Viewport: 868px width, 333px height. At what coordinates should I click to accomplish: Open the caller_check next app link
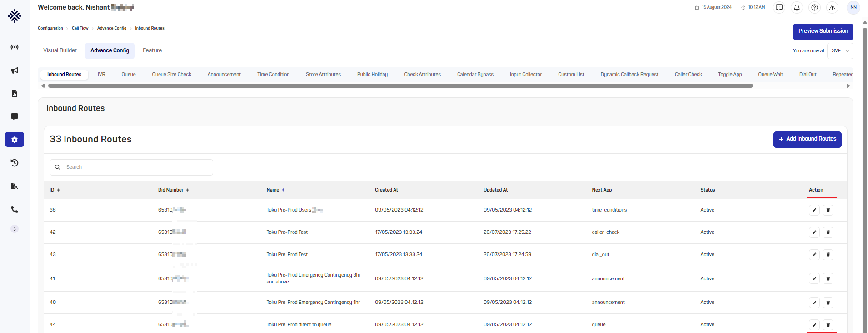pyautogui.click(x=605, y=232)
